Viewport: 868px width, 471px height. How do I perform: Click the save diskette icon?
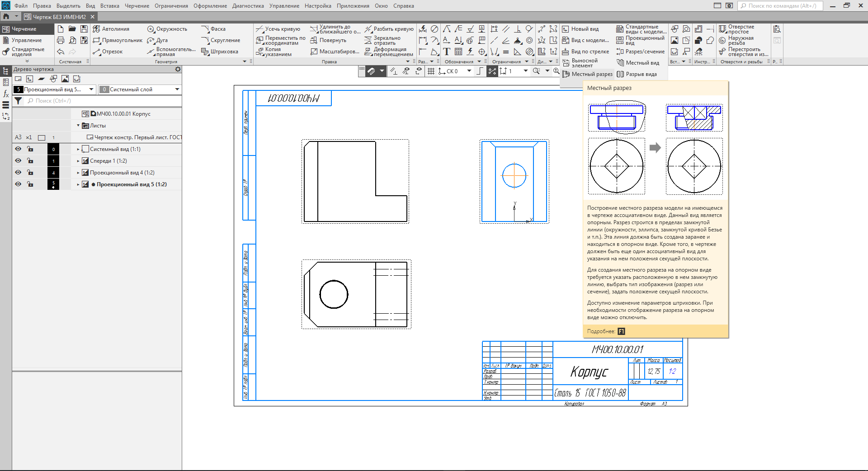[84, 29]
